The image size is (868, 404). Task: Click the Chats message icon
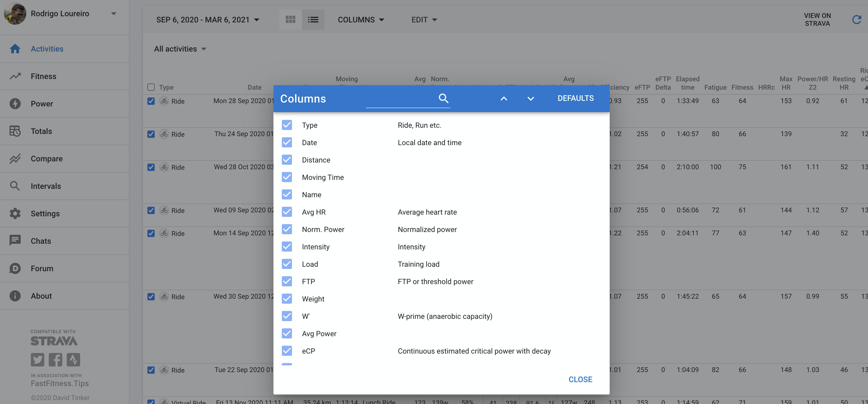point(15,241)
